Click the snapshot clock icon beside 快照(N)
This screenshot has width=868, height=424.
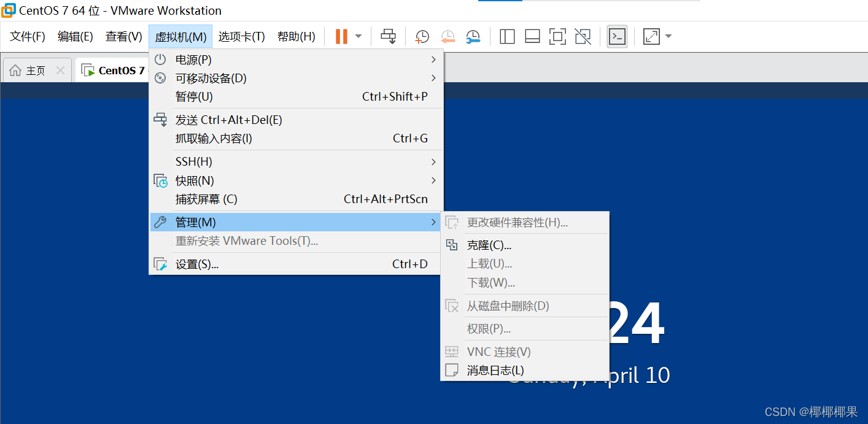[x=160, y=180]
